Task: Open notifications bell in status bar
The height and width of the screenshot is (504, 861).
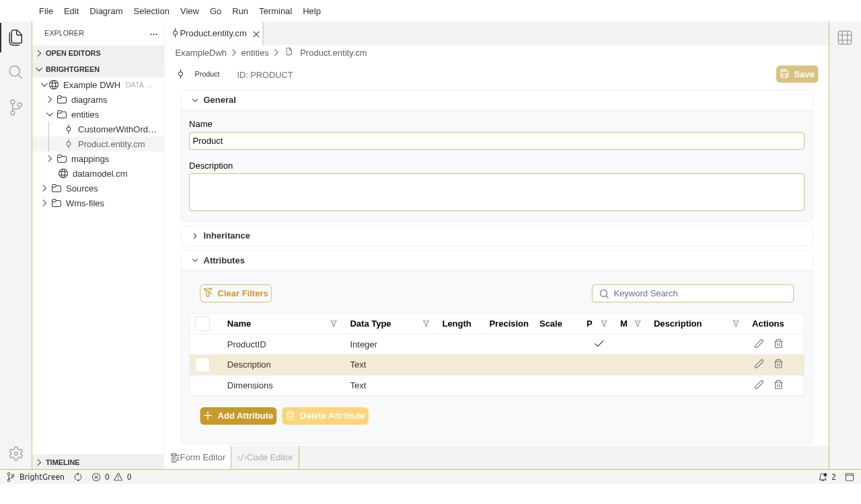Action: pyautogui.click(x=823, y=477)
